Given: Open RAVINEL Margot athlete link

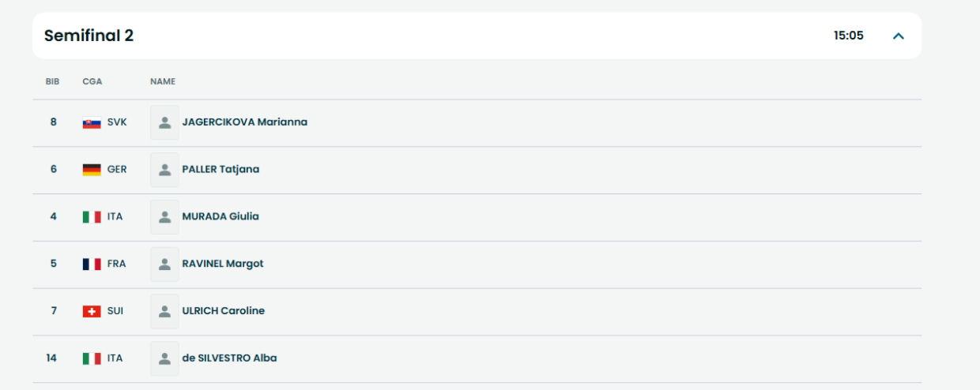Looking at the screenshot, I should (x=223, y=264).
